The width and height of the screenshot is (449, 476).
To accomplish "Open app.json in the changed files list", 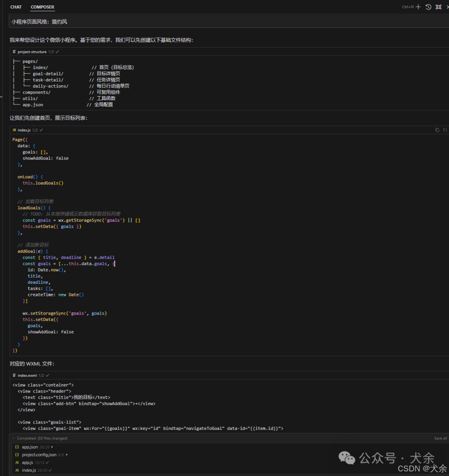I will coord(30,447).
